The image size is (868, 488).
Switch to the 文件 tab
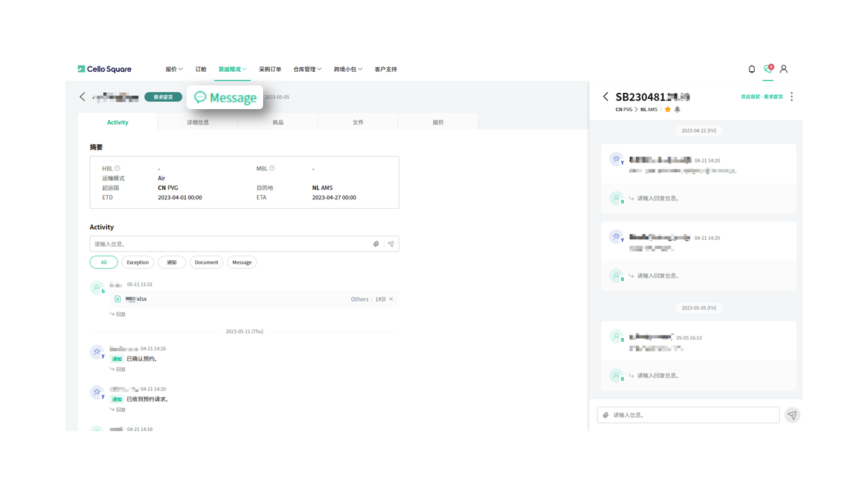358,123
